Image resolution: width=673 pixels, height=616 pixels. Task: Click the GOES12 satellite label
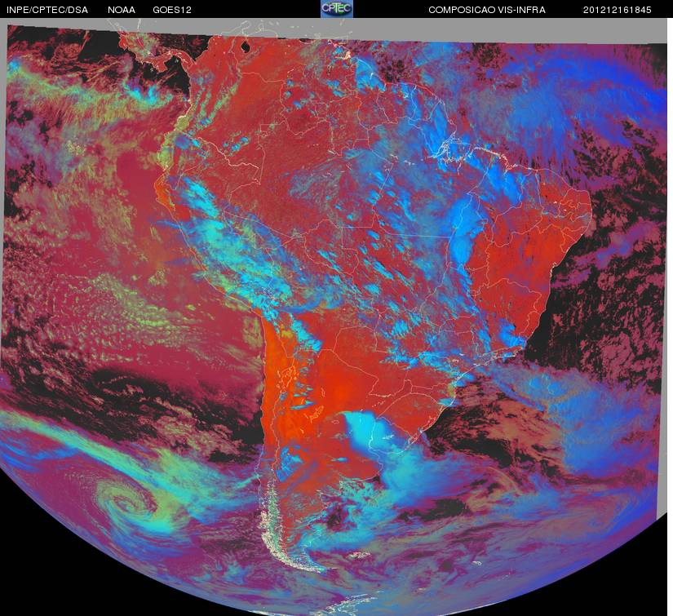point(172,10)
